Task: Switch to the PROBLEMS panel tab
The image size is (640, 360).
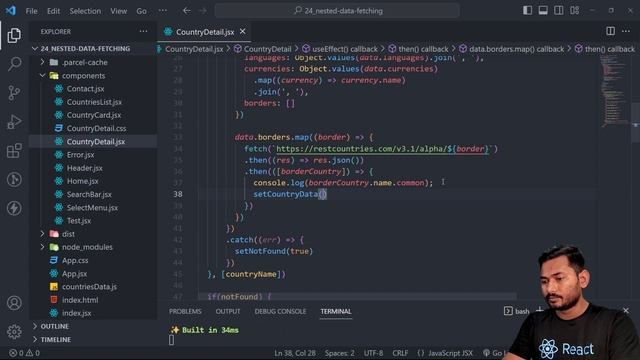Action: 185,311
